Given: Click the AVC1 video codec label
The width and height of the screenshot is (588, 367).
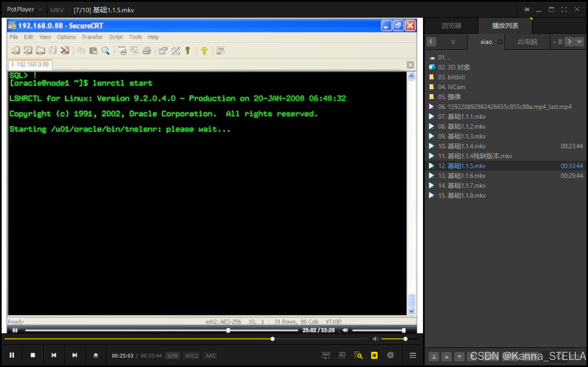Looking at the screenshot, I should pyautogui.click(x=192, y=355).
